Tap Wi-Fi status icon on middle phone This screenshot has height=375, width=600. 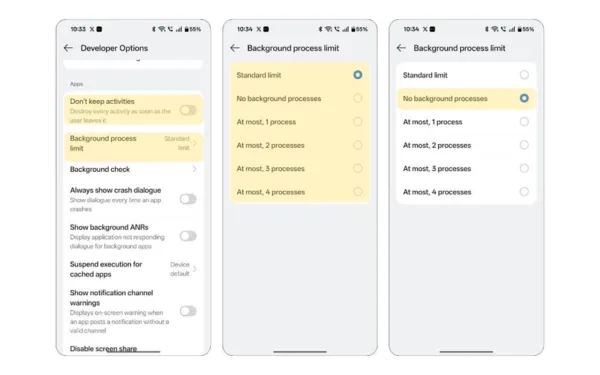328,29
